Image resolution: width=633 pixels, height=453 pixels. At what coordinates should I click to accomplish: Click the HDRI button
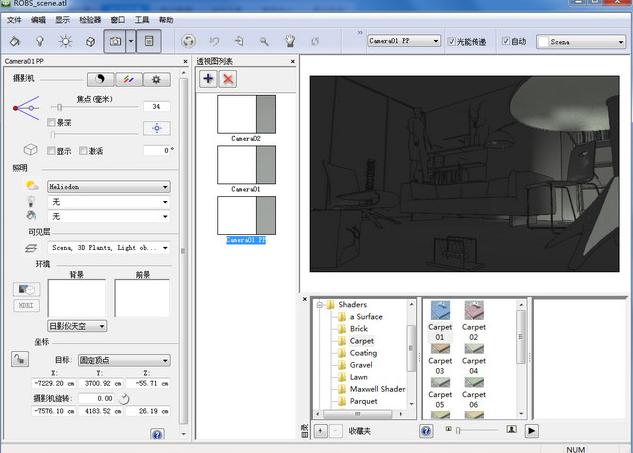click(27, 305)
